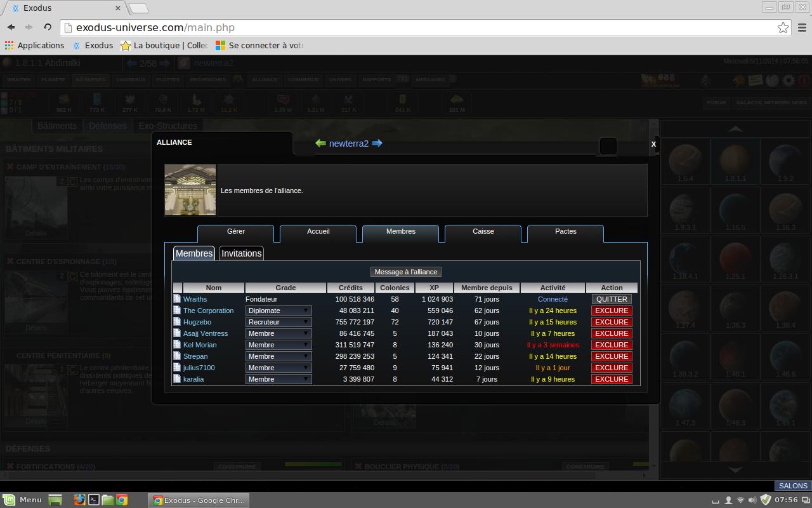Switch to the Caisse tab
Screen dimensions: 812x508
[483, 232]
